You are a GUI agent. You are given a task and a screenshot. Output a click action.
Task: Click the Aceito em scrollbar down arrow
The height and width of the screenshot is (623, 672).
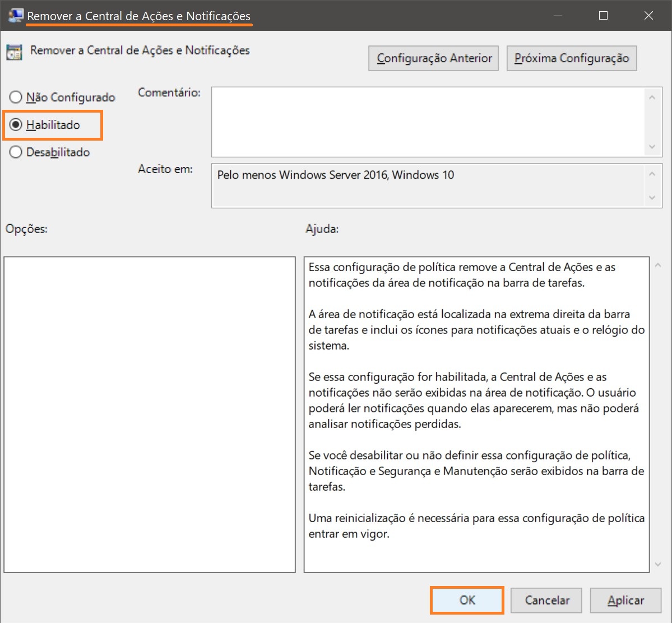652,198
